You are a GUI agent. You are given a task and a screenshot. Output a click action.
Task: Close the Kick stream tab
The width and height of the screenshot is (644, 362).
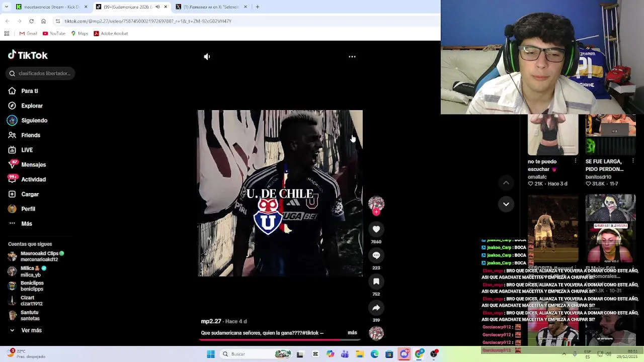86,7
